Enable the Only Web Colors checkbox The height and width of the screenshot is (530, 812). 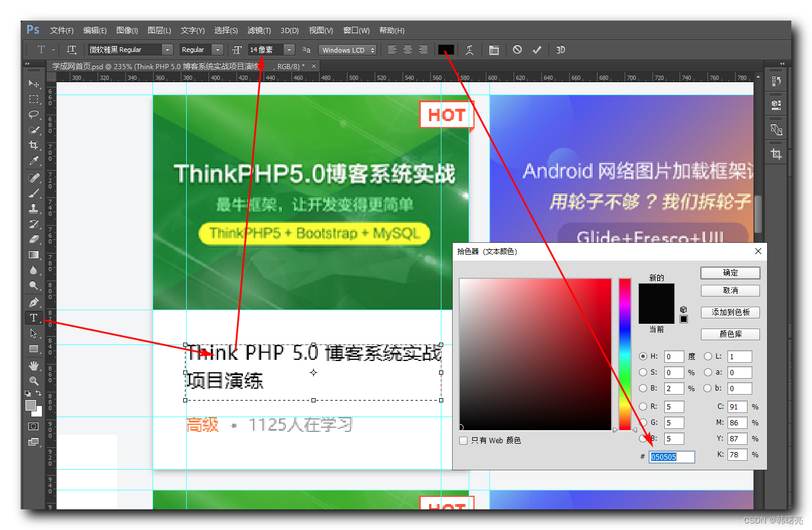pyautogui.click(x=463, y=441)
